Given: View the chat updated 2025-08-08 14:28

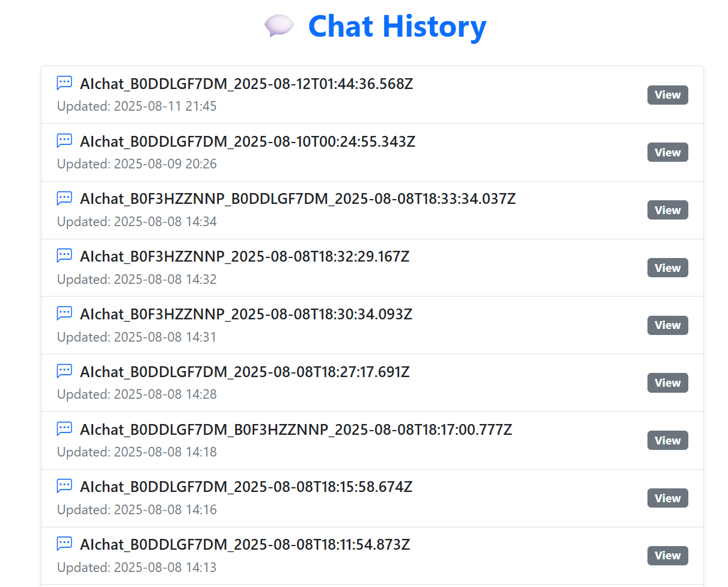Looking at the screenshot, I should [667, 383].
